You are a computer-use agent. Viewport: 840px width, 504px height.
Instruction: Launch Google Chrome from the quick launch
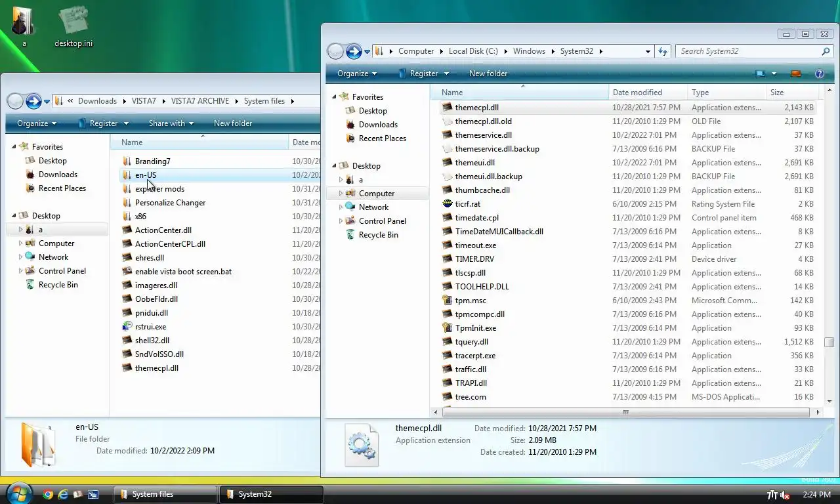[48, 494]
